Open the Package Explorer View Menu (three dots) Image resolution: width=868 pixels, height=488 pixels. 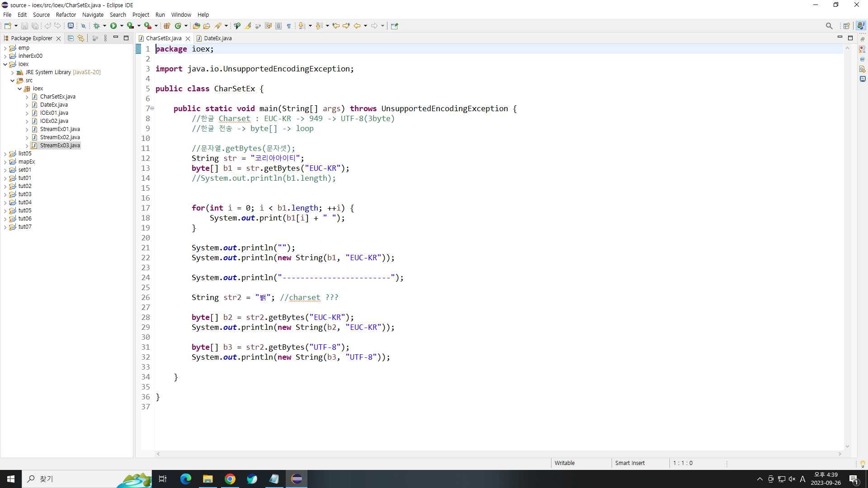[105, 38]
